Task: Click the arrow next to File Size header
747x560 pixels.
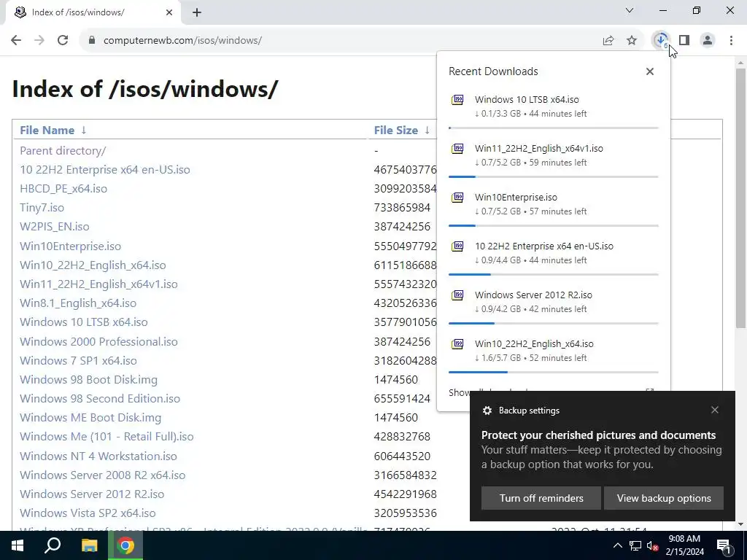Action: click(x=427, y=130)
